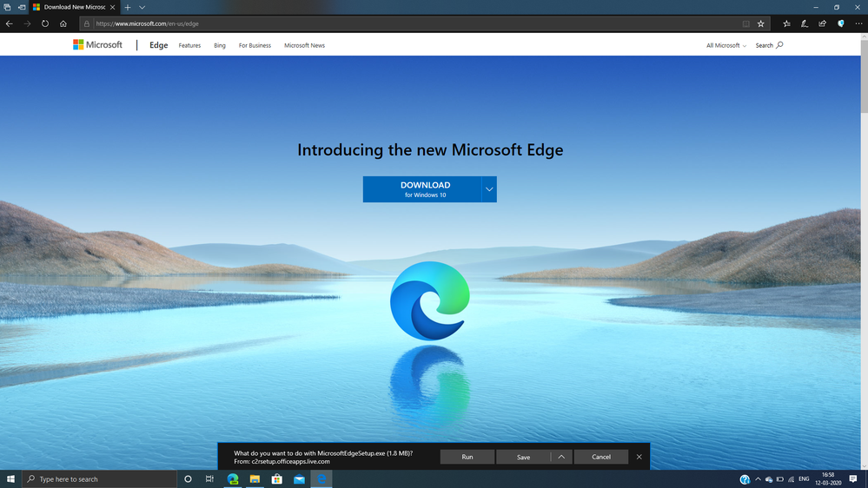Open the Microsoft News menu item

304,45
